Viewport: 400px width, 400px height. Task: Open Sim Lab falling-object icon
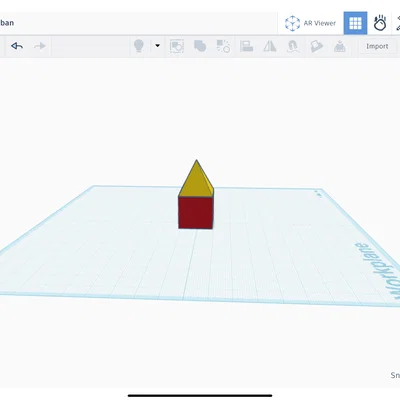(x=380, y=23)
